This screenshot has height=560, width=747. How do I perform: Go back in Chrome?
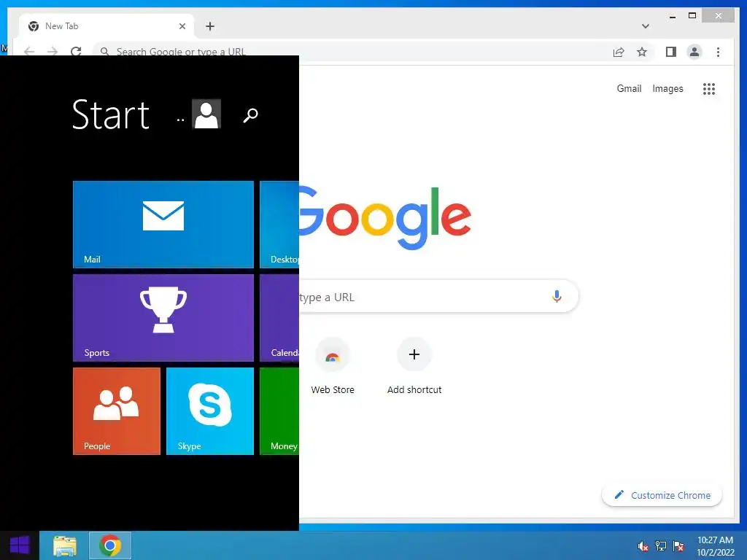click(x=29, y=51)
